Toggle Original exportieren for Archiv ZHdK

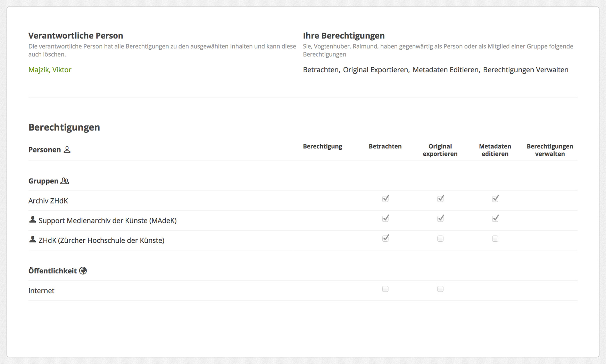440,199
